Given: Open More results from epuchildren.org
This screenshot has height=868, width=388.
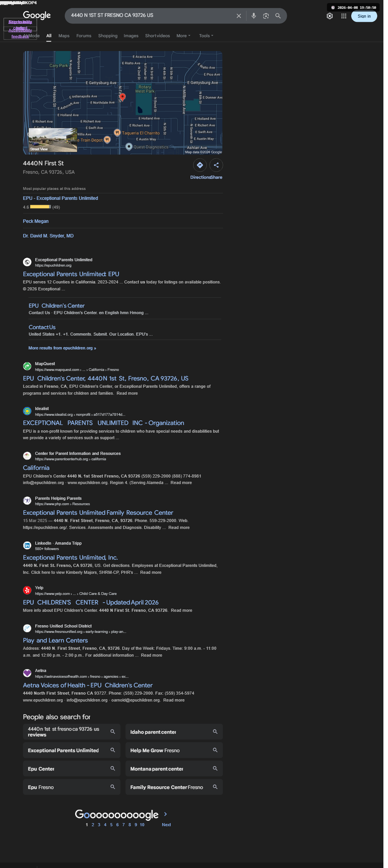Looking at the screenshot, I should 62,348.
